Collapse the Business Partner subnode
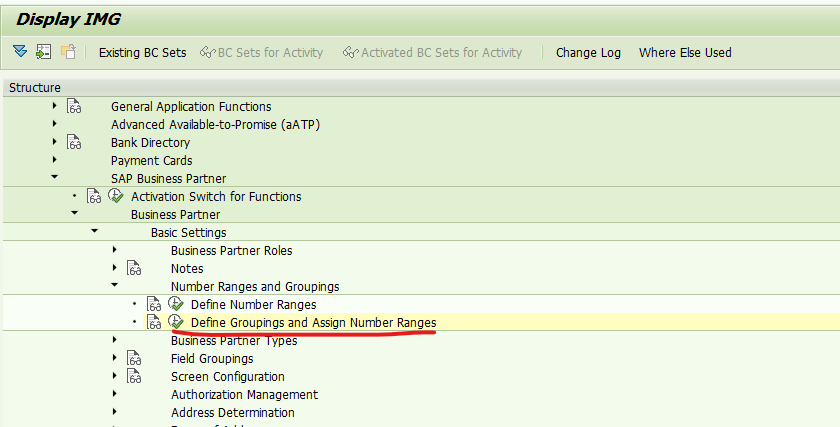 tap(74, 213)
